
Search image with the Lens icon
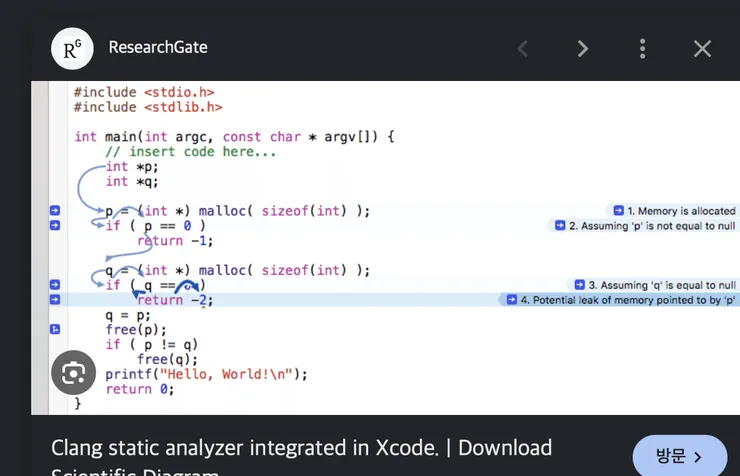click(x=74, y=373)
